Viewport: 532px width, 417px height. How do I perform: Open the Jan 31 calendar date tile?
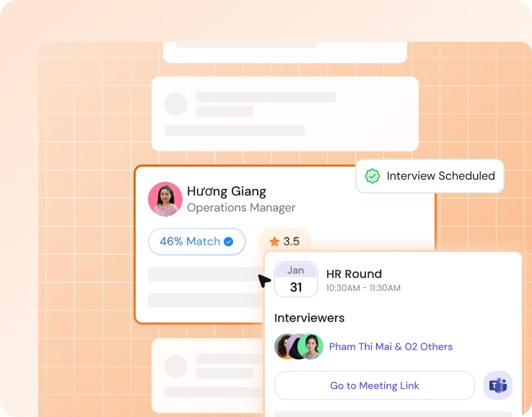[x=295, y=279]
